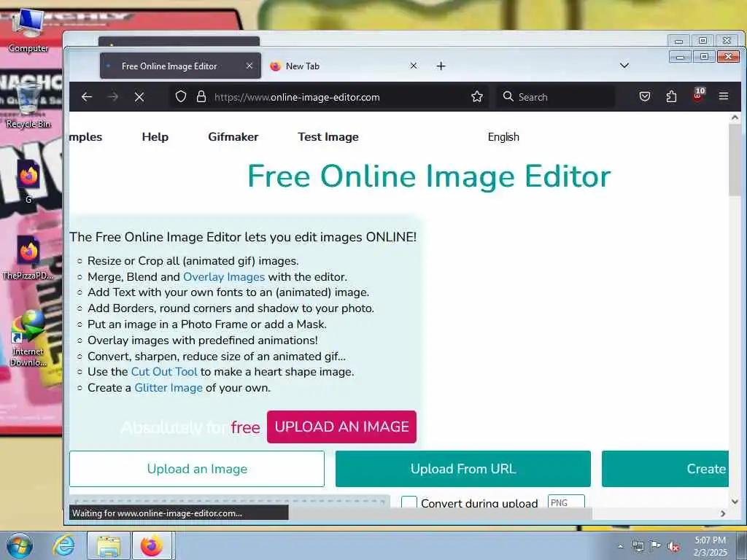Stop loading the page with X button

pyautogui.click(x=139, y=97)
